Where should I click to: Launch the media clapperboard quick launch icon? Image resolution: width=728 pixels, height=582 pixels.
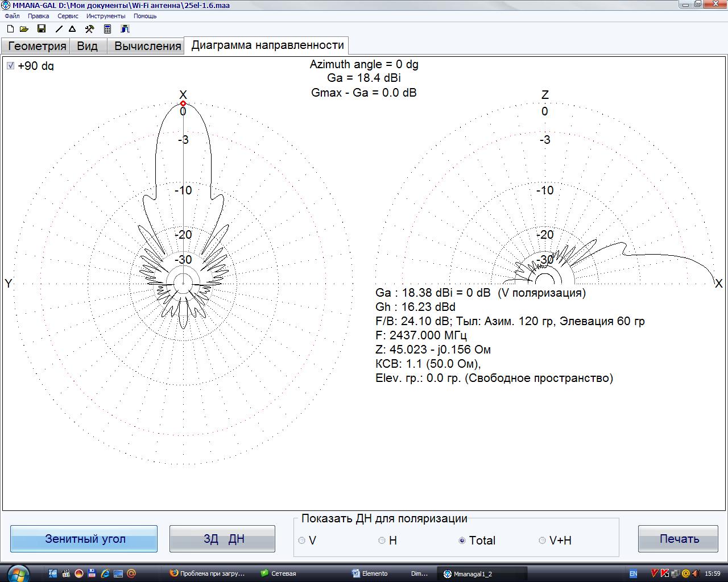point(66,573)
